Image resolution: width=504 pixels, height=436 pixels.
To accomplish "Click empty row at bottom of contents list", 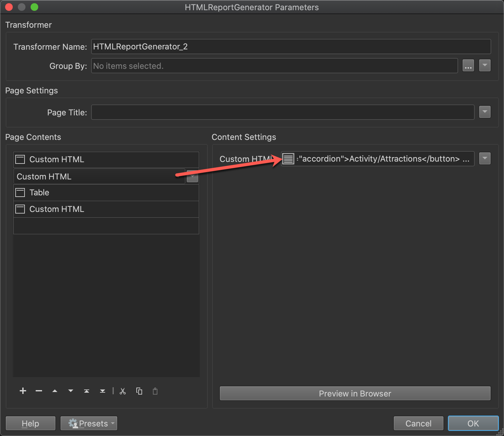I will (x=106, y=226).
